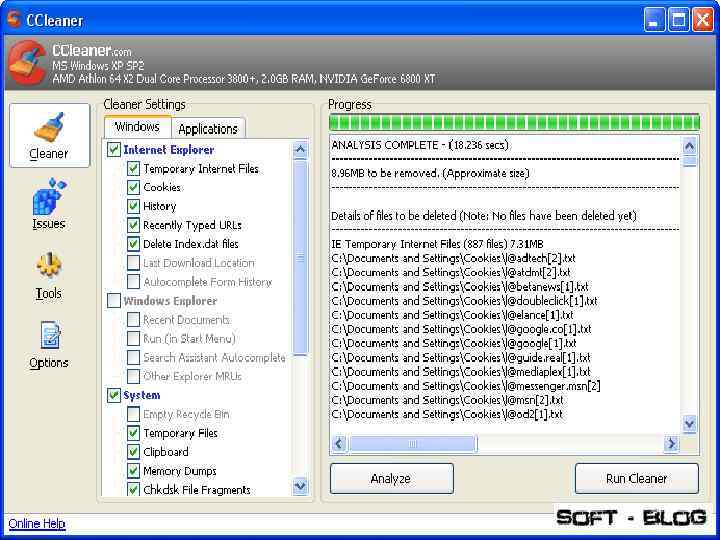Click the CCleaner logo in header
This screenshot has width=720, height=540.
pyautogui.click(x=27, y=63)
